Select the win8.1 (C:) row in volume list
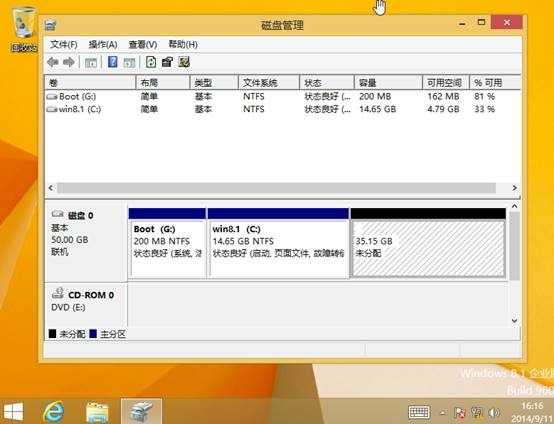 coord(283,109)
